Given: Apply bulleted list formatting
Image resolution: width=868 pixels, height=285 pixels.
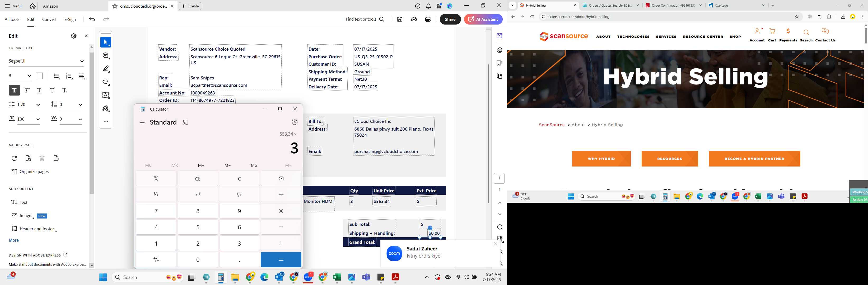Looking at the screenshot, I should coord(57,76).
